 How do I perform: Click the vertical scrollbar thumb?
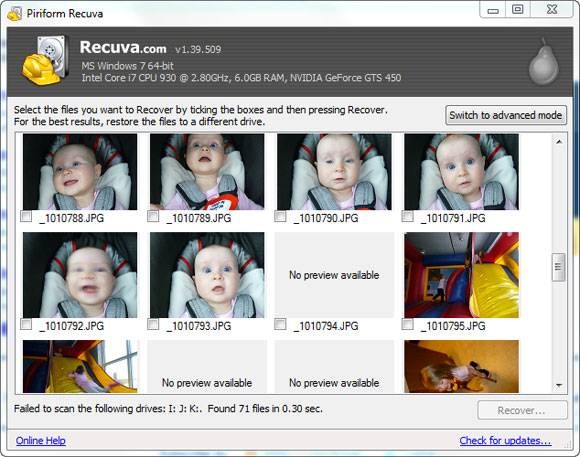[559, 267]
